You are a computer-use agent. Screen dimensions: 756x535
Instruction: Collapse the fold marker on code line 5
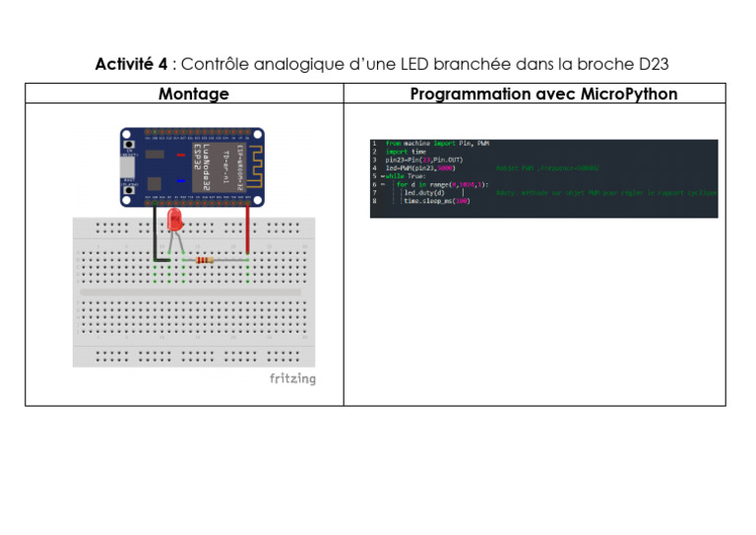(x=383, y=176)
